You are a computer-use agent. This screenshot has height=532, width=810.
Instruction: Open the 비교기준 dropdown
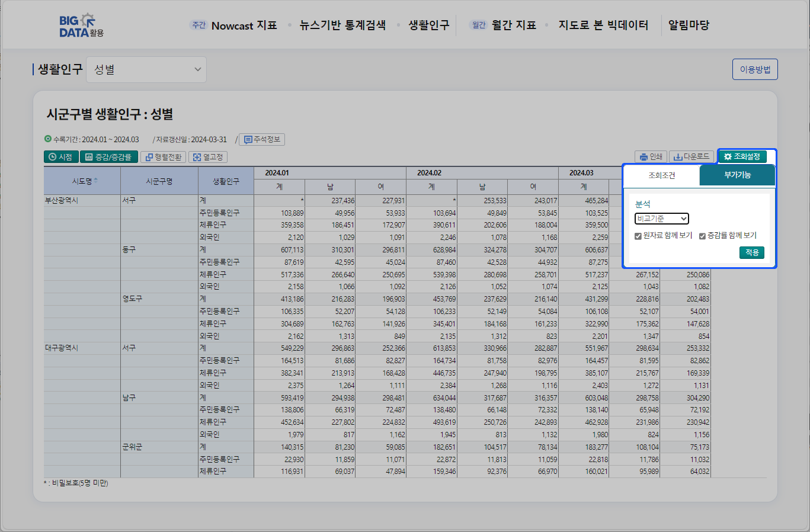click(661, 219)
